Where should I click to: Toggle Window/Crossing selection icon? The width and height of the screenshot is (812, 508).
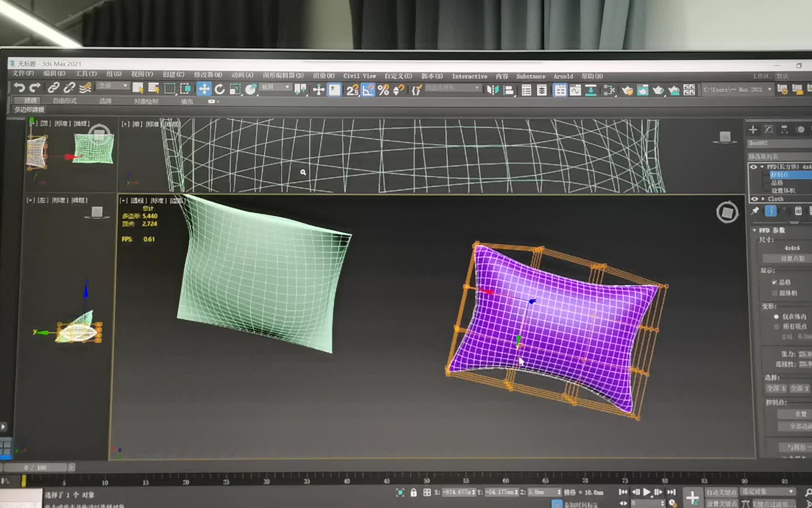(185, 88)
